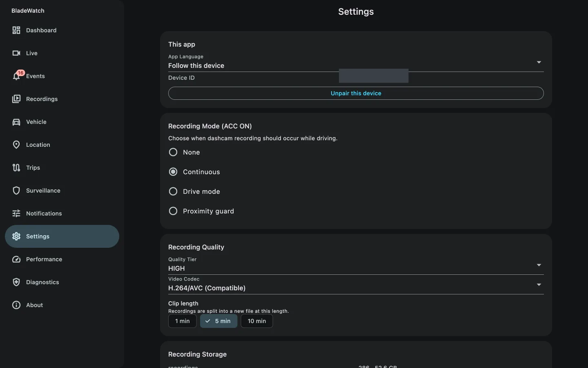Click the Location pin icon
Image resolution: width=588 pixels, height=368 pixels.
point(16,145)
